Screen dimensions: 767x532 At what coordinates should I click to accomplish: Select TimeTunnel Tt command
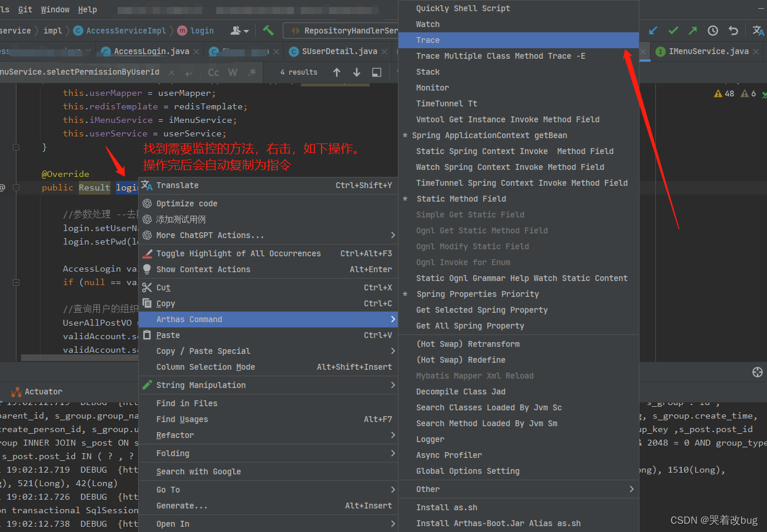click(518, 103)
